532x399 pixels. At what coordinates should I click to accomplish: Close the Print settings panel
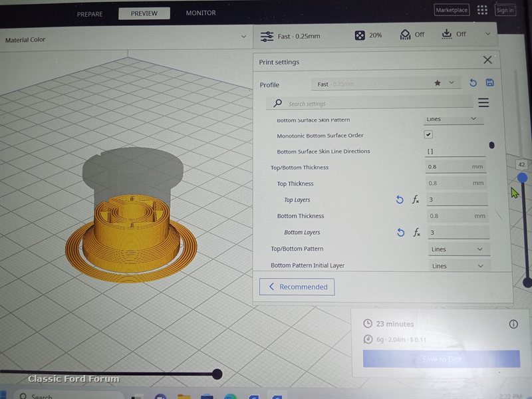point(487,60)
